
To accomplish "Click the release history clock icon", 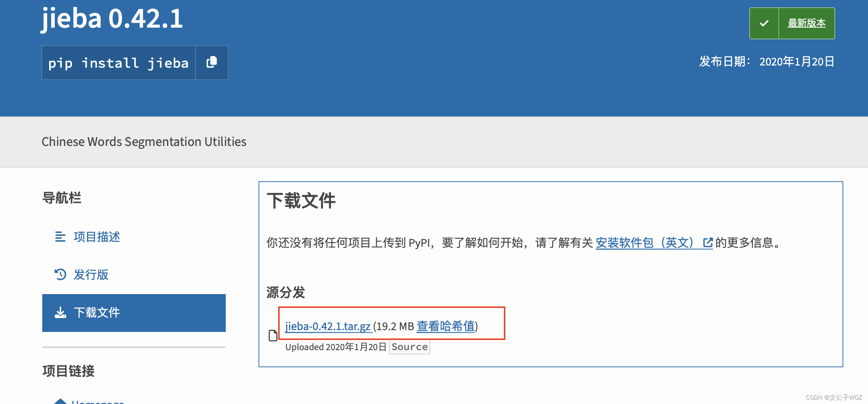I will click(x=60, y=274).
